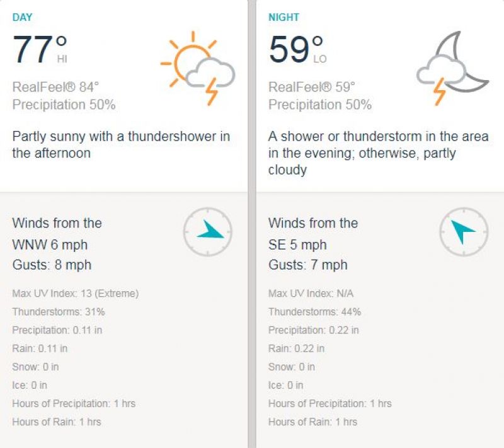This screenshot has width=504, height=448.
Task: Click Max UV Index N/A line
Action: (x=311, y=294)
